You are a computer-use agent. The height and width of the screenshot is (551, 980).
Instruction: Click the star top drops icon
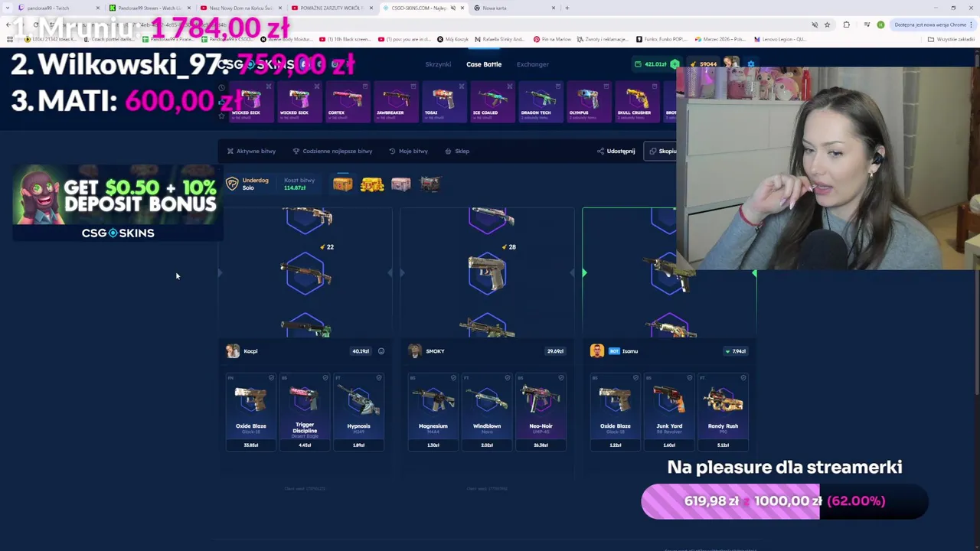222,116
